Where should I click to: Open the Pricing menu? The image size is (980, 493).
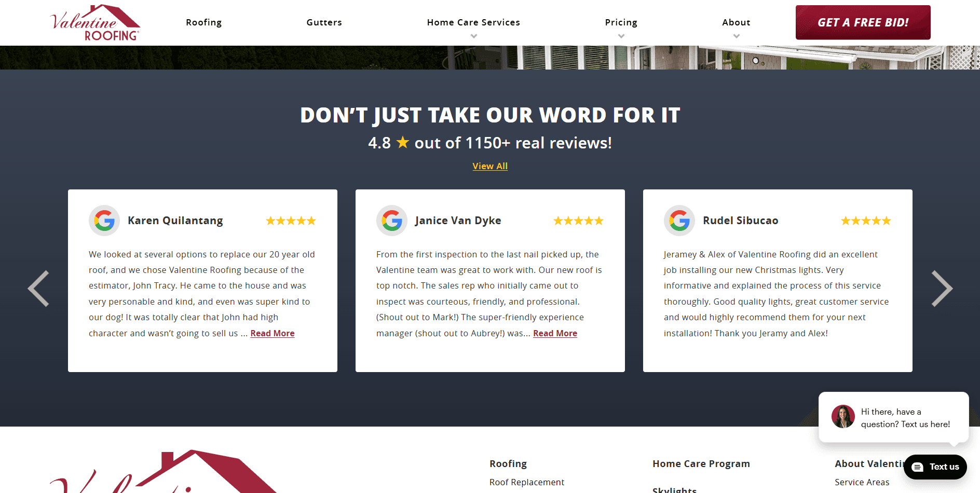621,22
